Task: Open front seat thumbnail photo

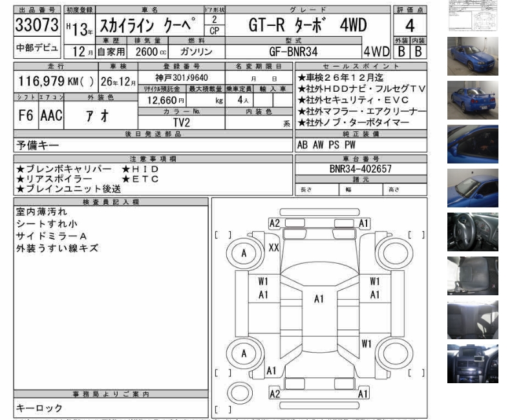Action: (x=473, y=276)
